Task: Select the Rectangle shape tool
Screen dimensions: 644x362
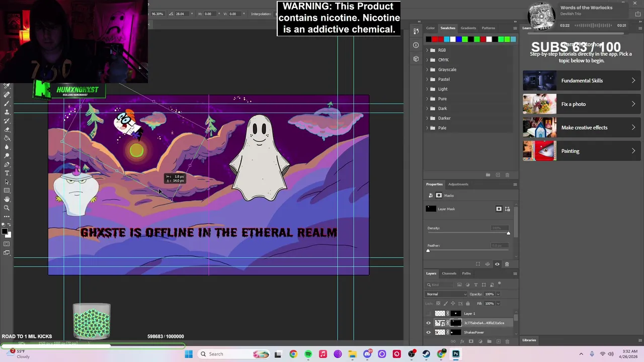Action: pyautogui.click(x=7, y=191)
